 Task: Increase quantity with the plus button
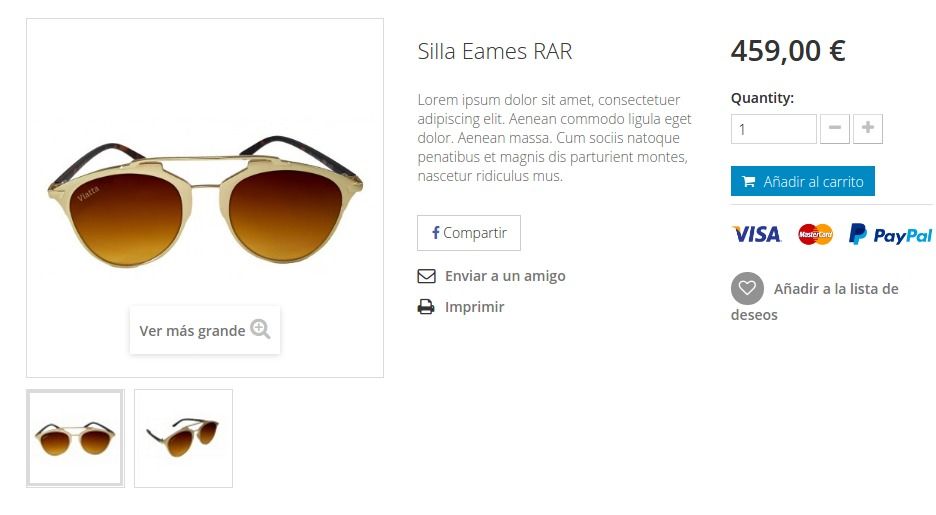coord(868,129)
